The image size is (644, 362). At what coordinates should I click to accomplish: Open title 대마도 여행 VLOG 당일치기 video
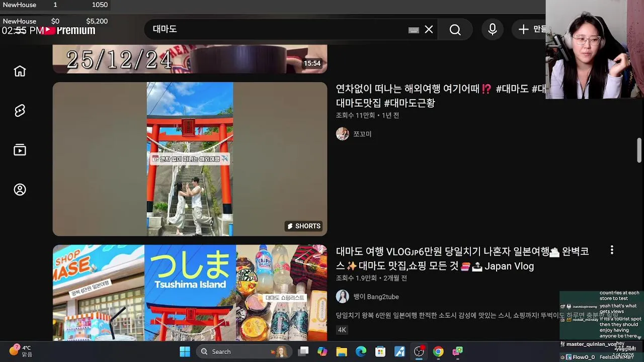click(x=462, y=258)
